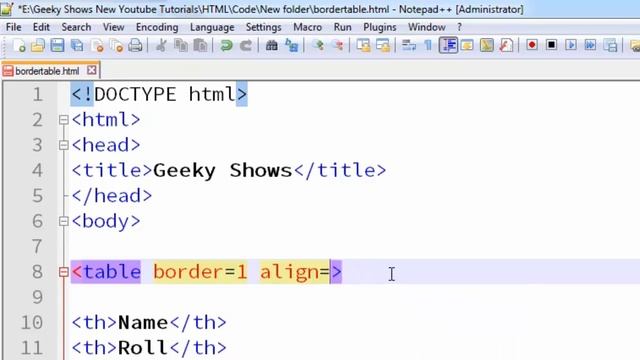Open document map icon

(x=487, y=45)
